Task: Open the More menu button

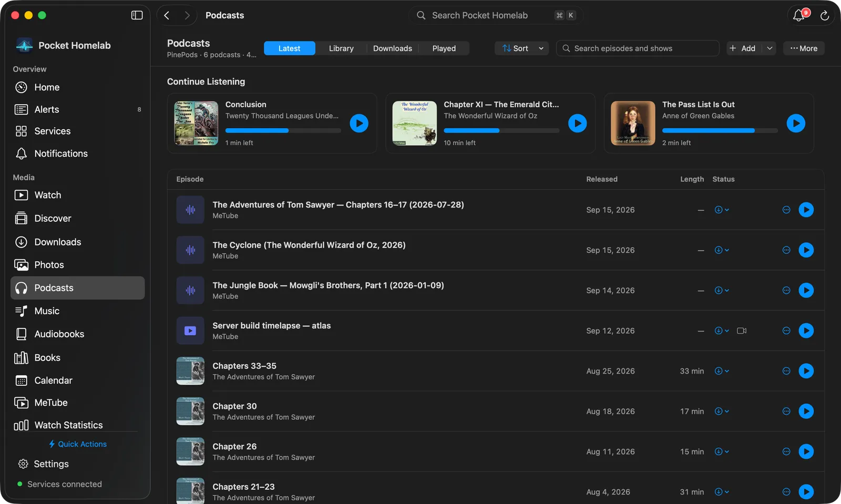Action: (x=804, y=48)
